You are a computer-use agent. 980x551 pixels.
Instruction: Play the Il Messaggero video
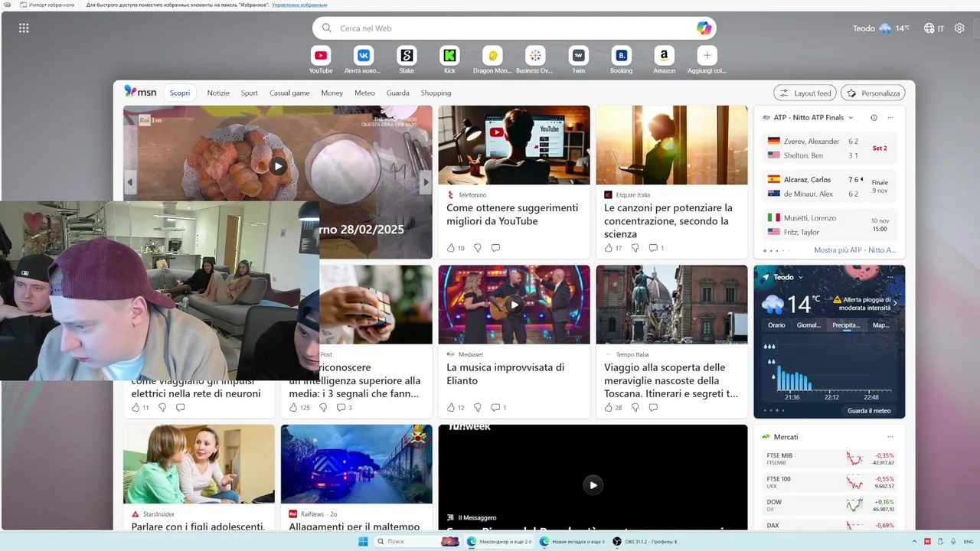tap(593, 484)
